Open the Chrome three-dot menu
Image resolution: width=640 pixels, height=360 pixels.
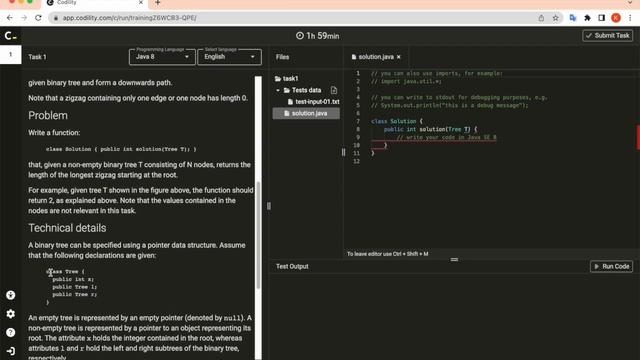[630, 18]
